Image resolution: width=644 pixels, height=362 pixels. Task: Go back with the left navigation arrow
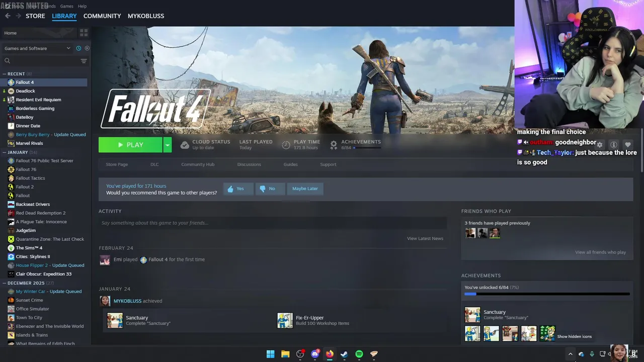pos(8,16)
